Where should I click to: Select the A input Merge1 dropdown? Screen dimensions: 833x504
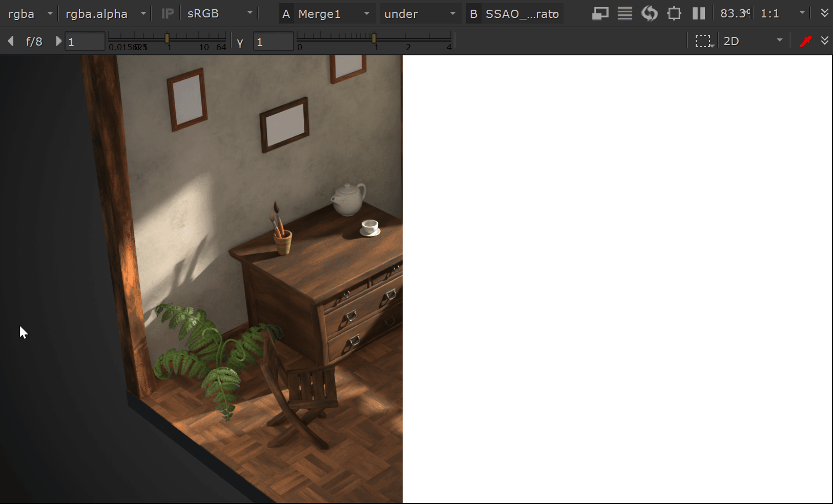(x=326, y=13)
